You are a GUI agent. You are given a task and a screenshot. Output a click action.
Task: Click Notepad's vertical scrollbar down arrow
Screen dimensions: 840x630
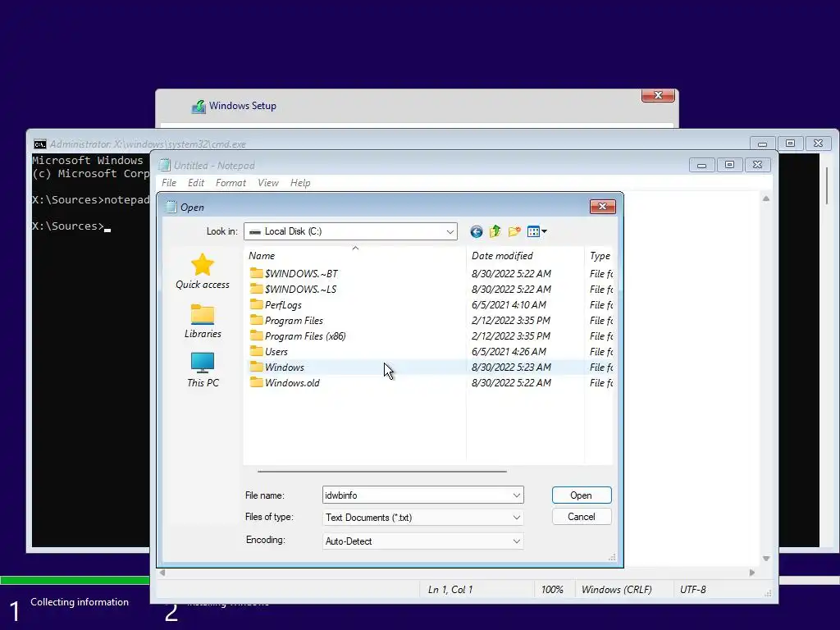click(x=766, y=559)
